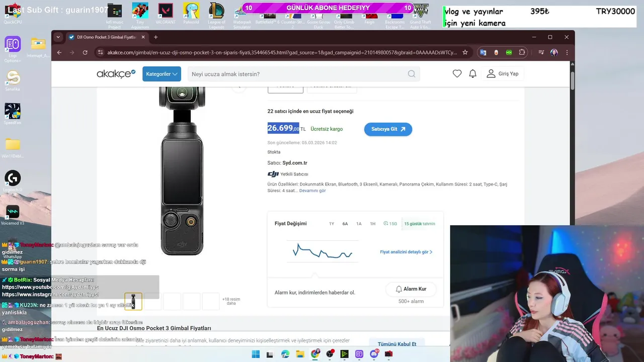Open the Chrome extensions puzzle icon

coord(522,52)
